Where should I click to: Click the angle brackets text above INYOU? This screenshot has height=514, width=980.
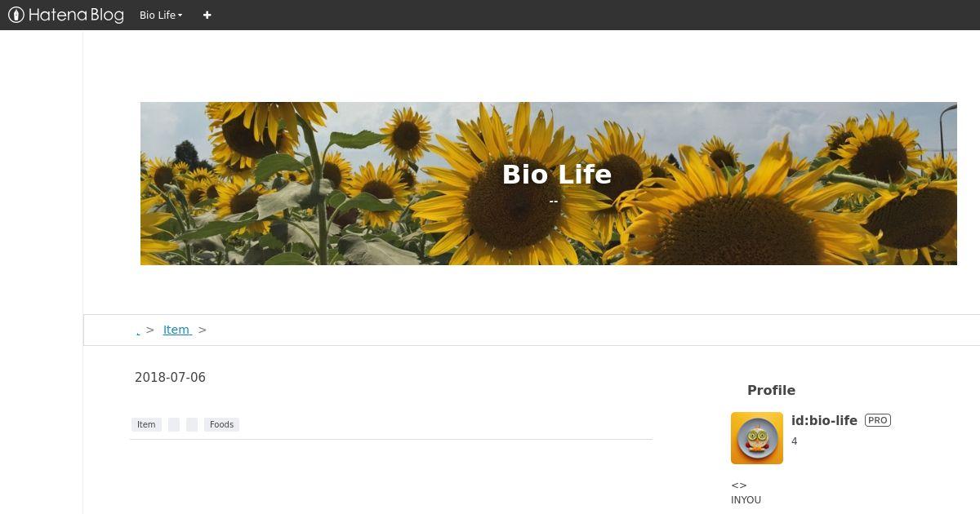click(x=739, y=485)
